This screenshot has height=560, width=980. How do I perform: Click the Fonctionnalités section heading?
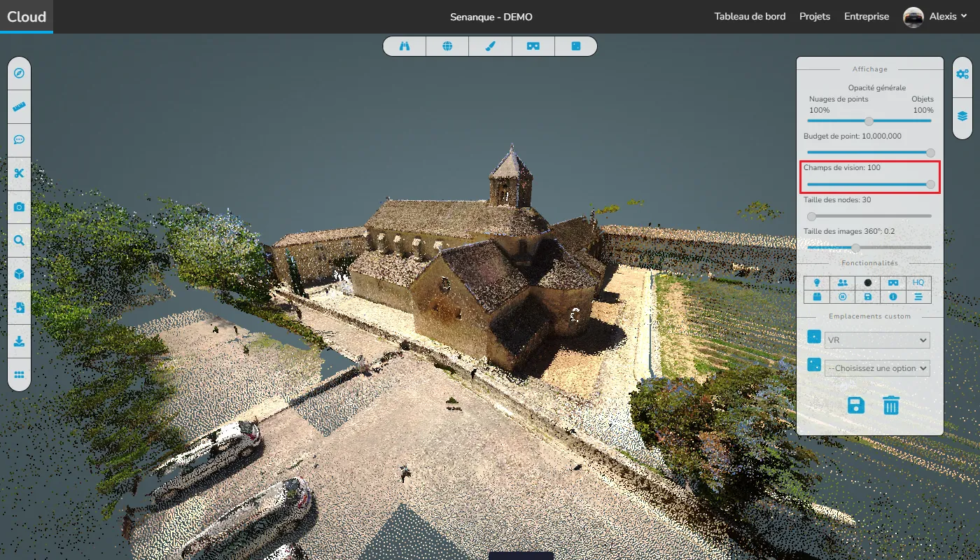click(x=870, y=263)
